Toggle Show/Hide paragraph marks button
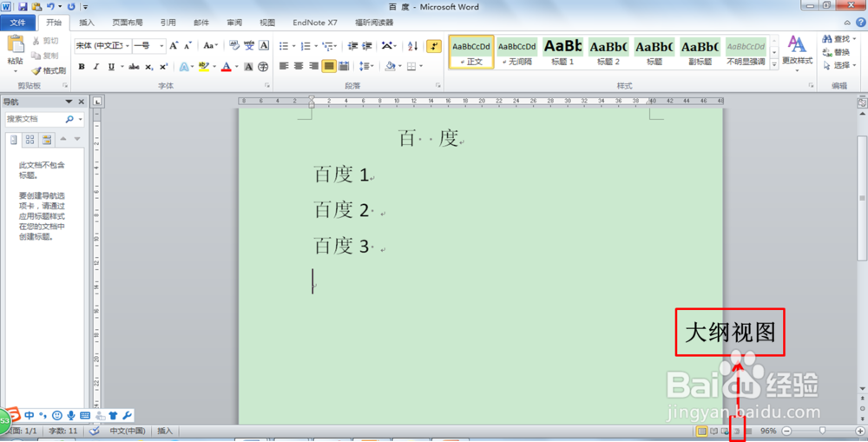The image size is (868, 442). 434,46
